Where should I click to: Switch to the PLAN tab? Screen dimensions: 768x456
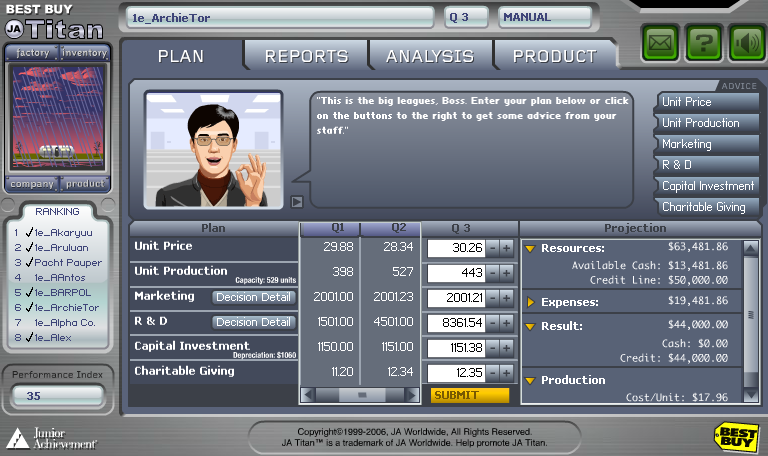click(x=181, y=56)
